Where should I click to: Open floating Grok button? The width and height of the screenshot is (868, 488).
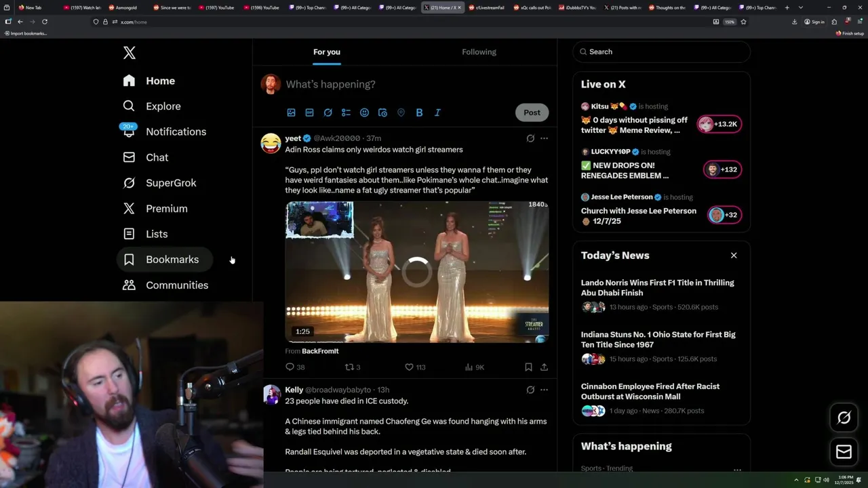[x=844, y=418]
